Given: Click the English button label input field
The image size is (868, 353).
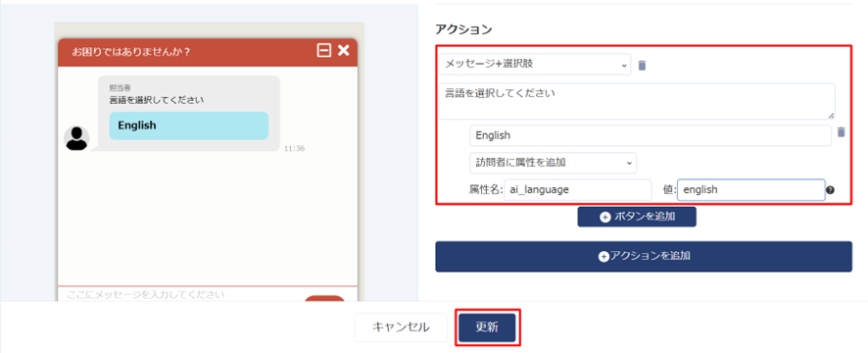Looking at the screenshot, I should pos(651,135).
